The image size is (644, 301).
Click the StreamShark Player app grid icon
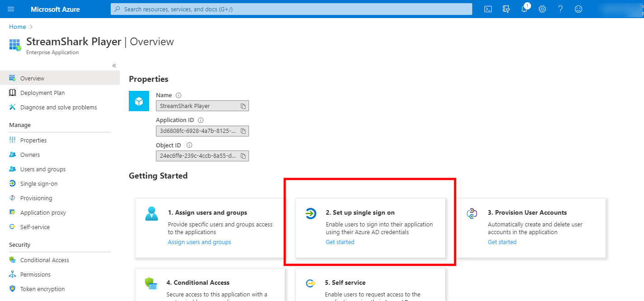[15, 45]
